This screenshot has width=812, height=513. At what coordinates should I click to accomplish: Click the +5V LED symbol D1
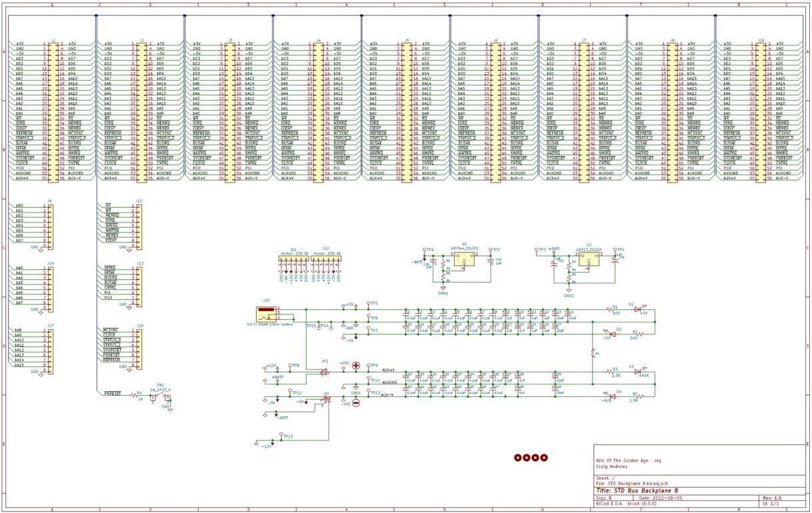tap(638, 308)
